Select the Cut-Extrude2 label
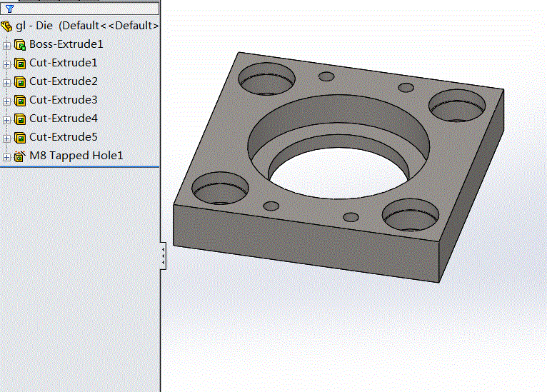The height and width of the screenshot is (392, 547). 63,81
